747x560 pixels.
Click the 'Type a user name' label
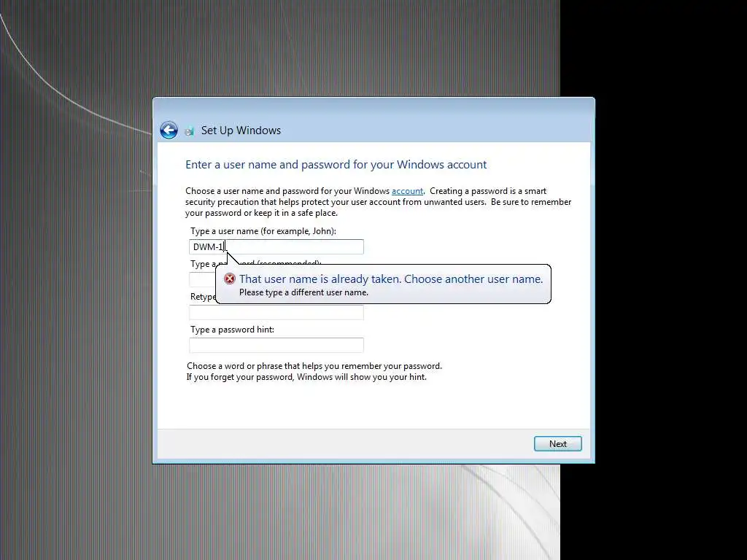tap(263, 231)
